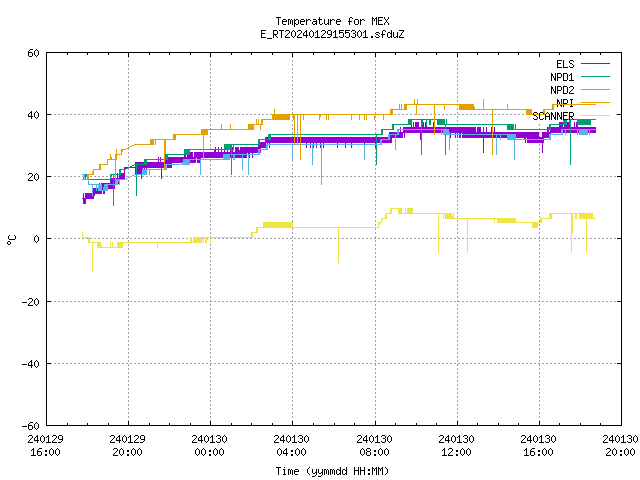Image resolution: width=640 pixels, height=480 pixels.
Task: Click the x-axis label '240130 04:00'
Action: pos(291,446)
